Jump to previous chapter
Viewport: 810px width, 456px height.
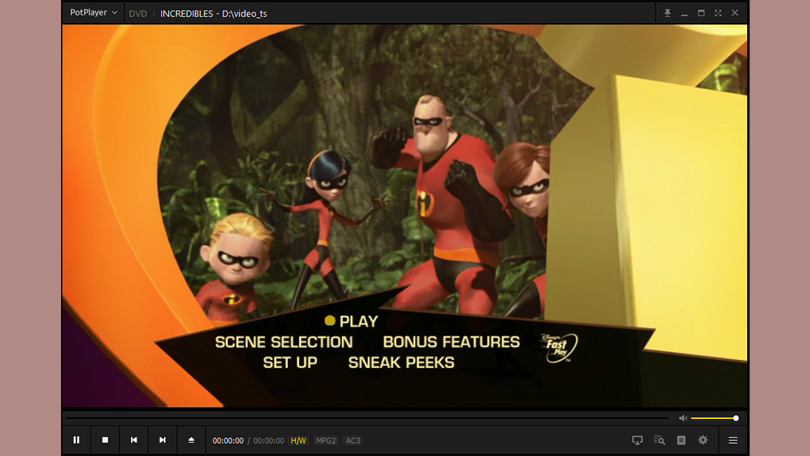coord(134,440)
